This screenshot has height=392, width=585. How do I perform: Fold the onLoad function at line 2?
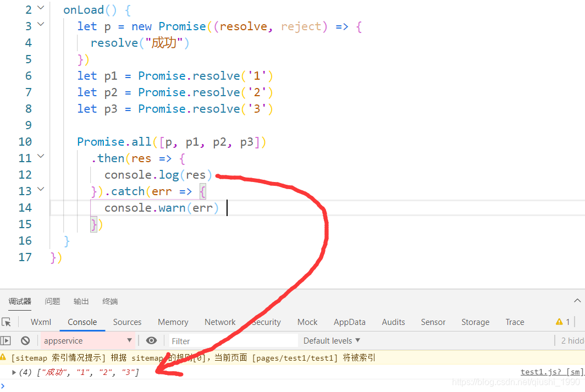pyautogui.click(x=41, y=8)
